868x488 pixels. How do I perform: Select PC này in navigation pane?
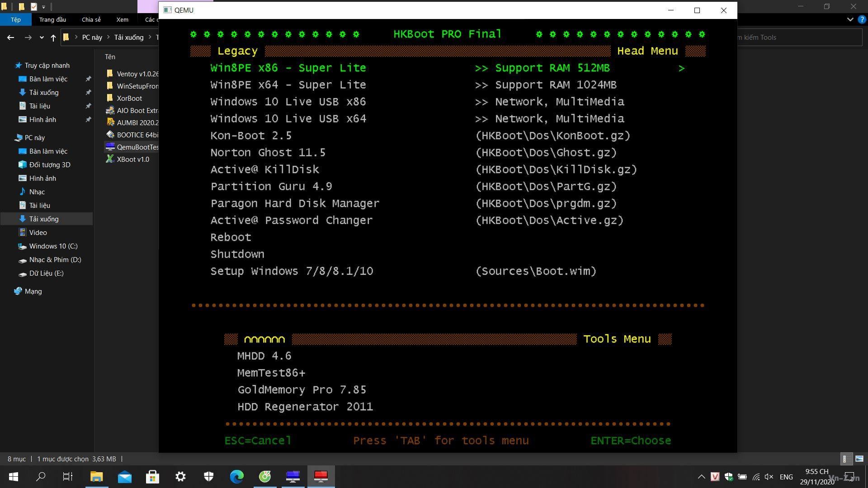pyautogui.click(x=35, y=138)
